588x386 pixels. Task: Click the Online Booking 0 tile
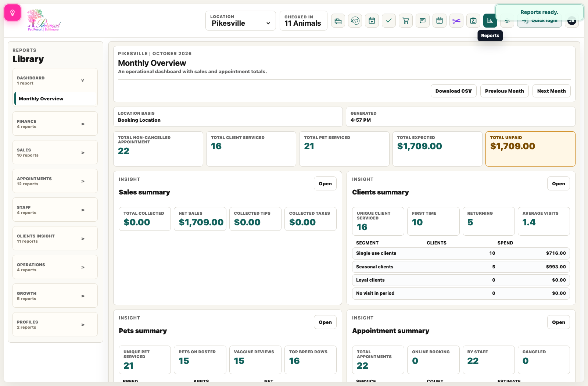click(433, 360)
